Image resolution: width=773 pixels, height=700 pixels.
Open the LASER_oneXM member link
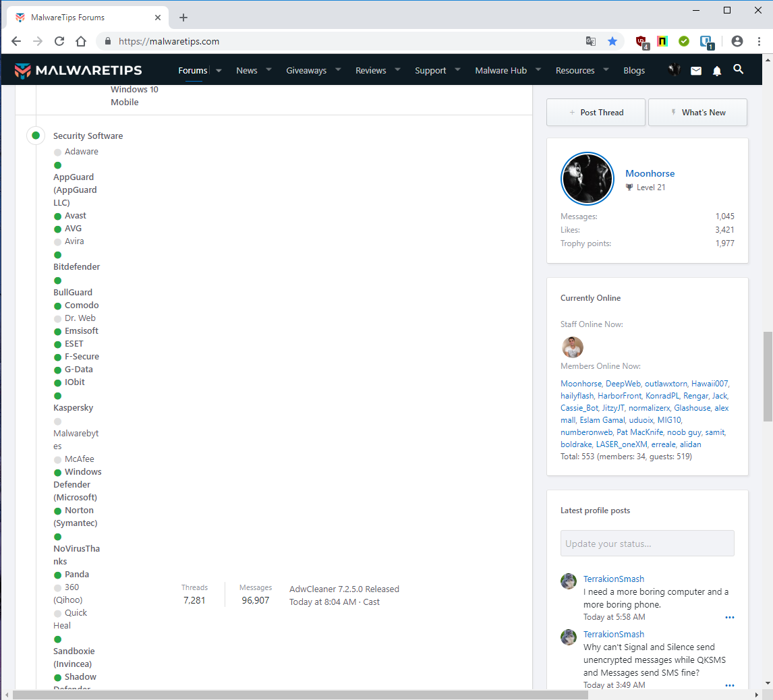(x=622, y=444)
